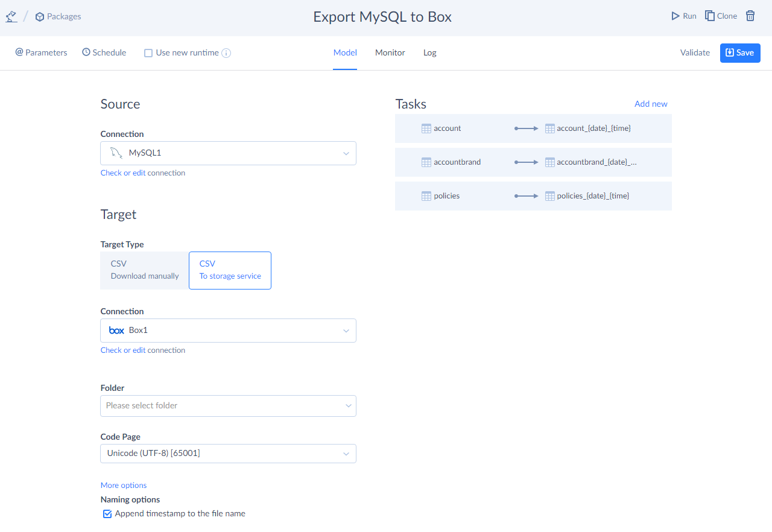The width and height of the screenshot is (772, 532).
Task: Uncheck Append timestamp to the file name
Action: click(x=108, y=514)
